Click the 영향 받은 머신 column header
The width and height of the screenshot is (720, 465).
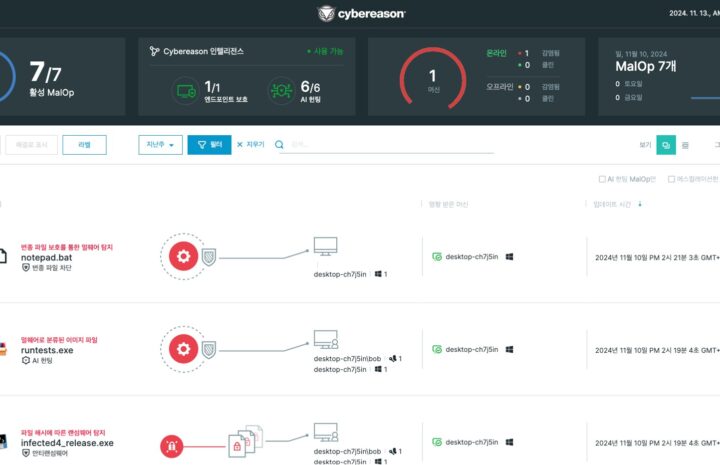click(x=448, y=204)
